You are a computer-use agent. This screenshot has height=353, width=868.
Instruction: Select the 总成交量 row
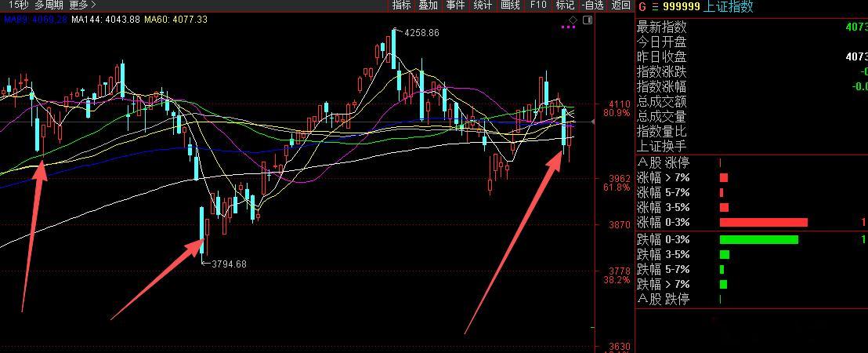pos(752,116)
